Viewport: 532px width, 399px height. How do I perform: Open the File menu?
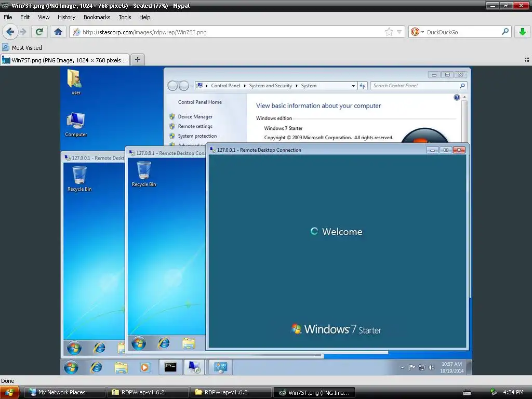(x=8, y=17)
